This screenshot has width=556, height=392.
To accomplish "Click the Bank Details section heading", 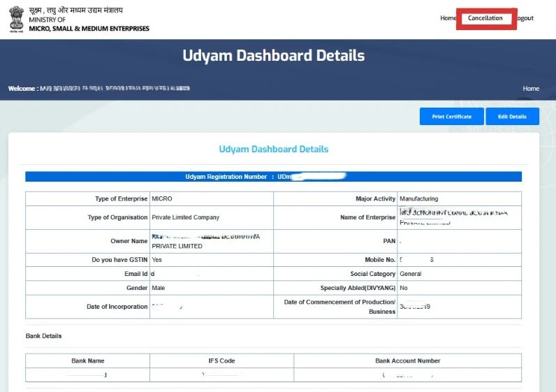I will coord(43,336).
